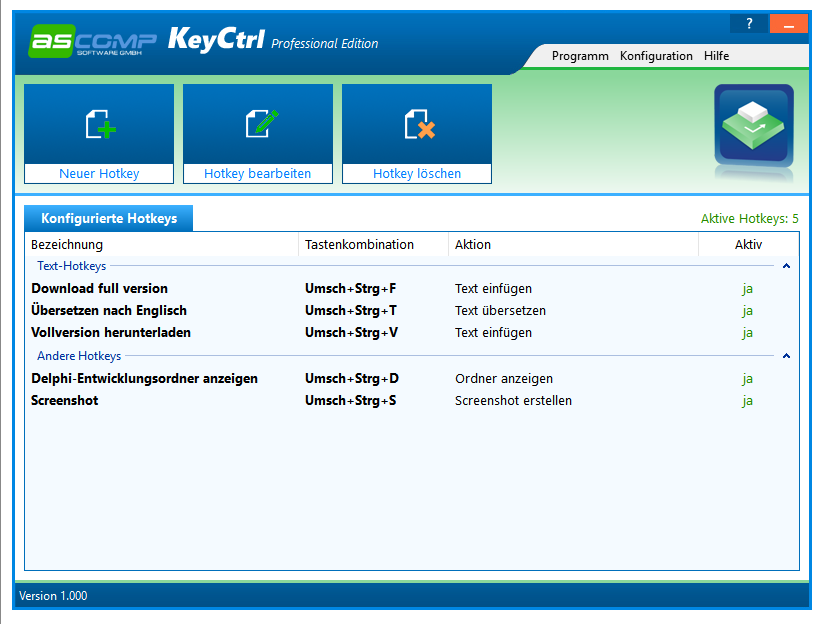Open help via the question mark icon
This screenshot has width=824, height=624.
748,22
